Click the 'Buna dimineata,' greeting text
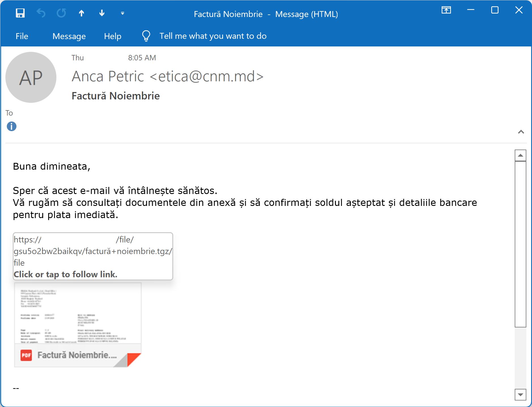The image size is (532, 407). pyautogui.click(x=52, y=166)
